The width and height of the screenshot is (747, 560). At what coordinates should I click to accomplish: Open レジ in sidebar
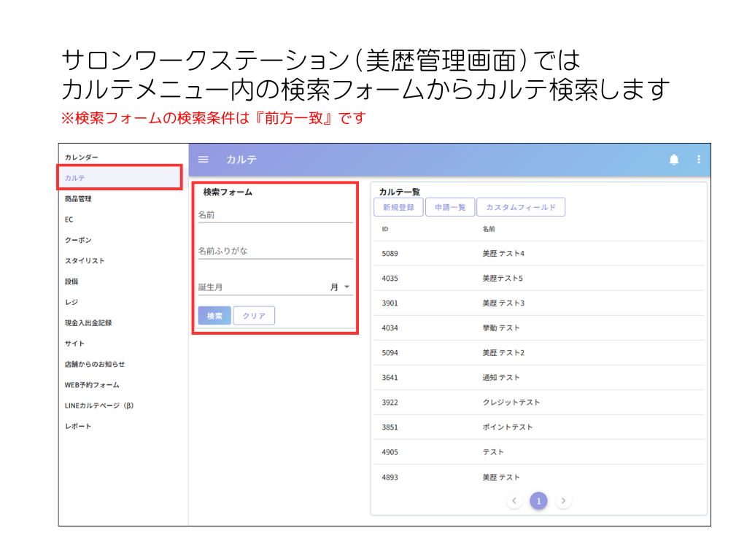coord(71,302)
